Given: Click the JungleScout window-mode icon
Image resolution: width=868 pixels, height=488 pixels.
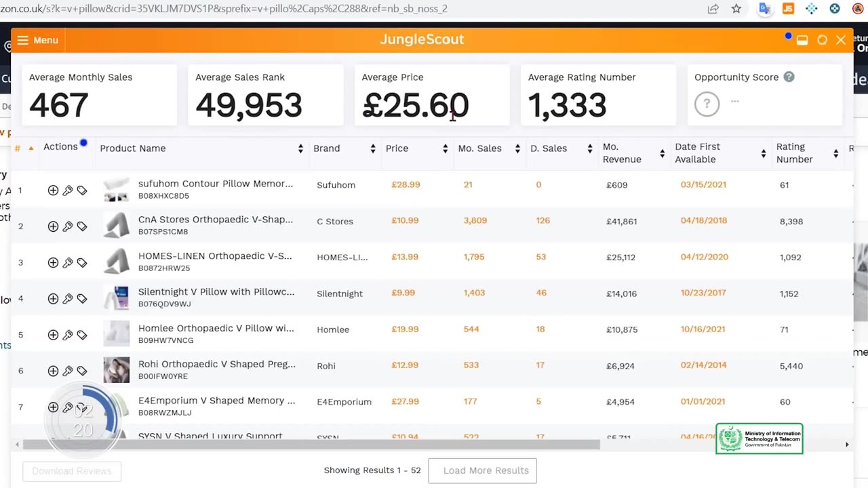Looking at the screenshot, I should [x=802, y=40].
